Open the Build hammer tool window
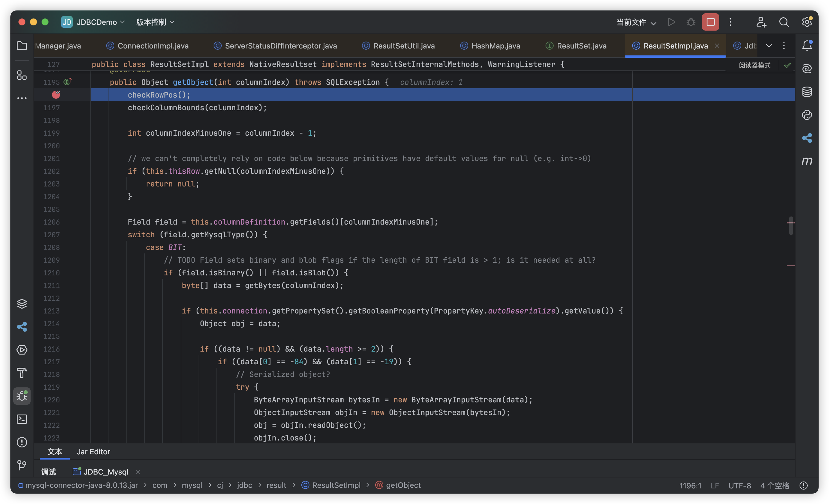The width and height of the screenshot is (829, 504). (22, 373)
